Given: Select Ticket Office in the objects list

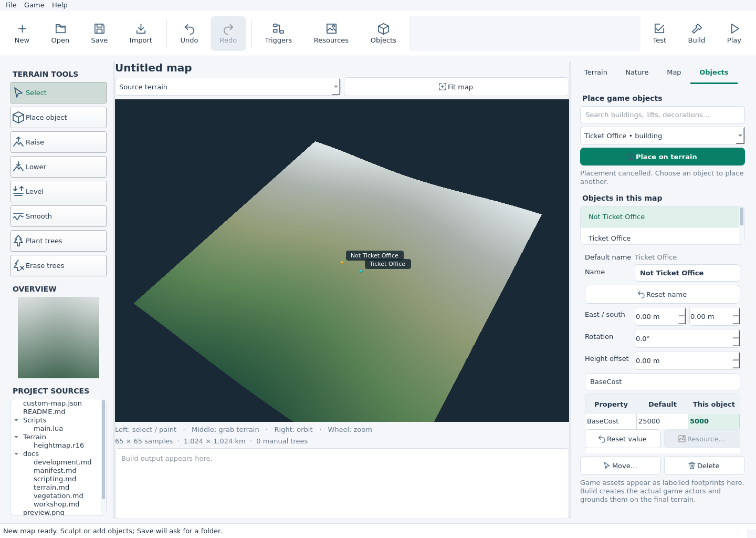Looking at the screenshot, I should [660, 239].
